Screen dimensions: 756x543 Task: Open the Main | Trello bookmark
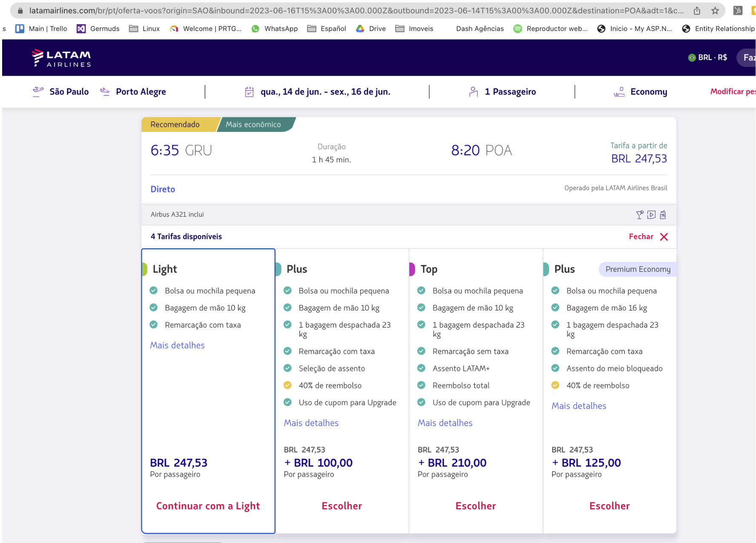pyautogui.click(x=41, y=29)
